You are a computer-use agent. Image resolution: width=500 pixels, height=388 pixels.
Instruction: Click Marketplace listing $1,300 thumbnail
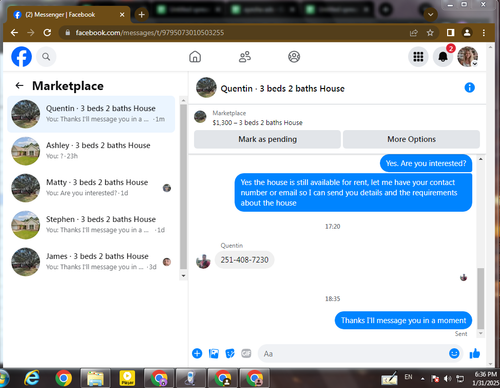(x=200, y=117)
